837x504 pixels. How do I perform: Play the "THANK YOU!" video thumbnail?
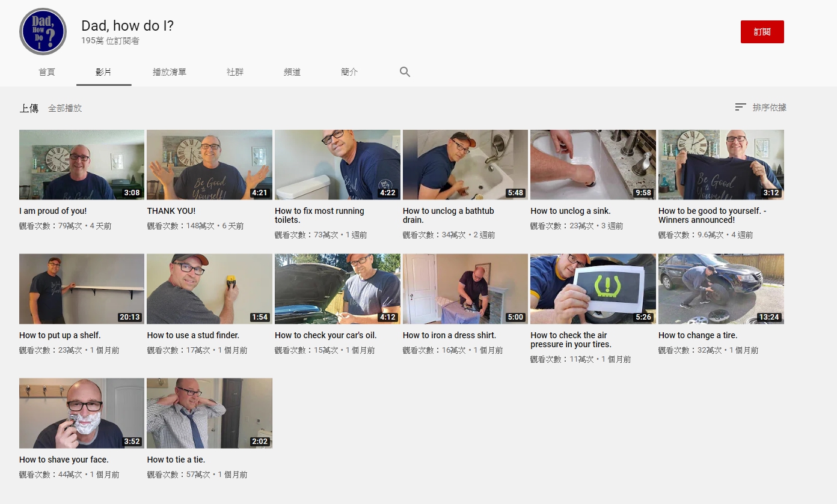point(209,165)
